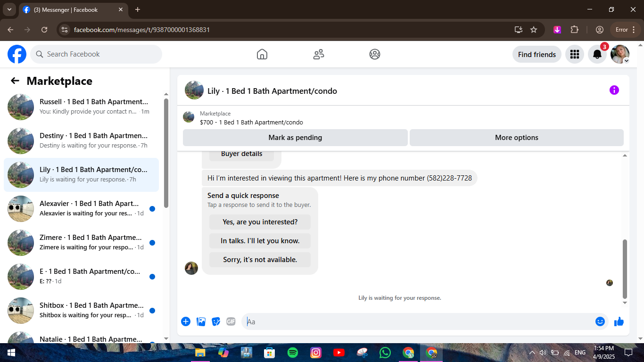
Task: Go back with browser back arrow
Action: (x=10, y=30)
